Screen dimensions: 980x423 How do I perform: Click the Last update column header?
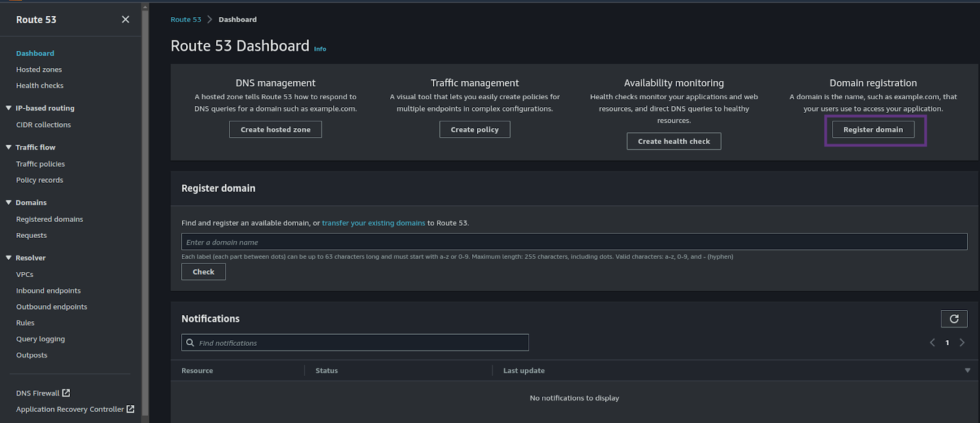524,370
